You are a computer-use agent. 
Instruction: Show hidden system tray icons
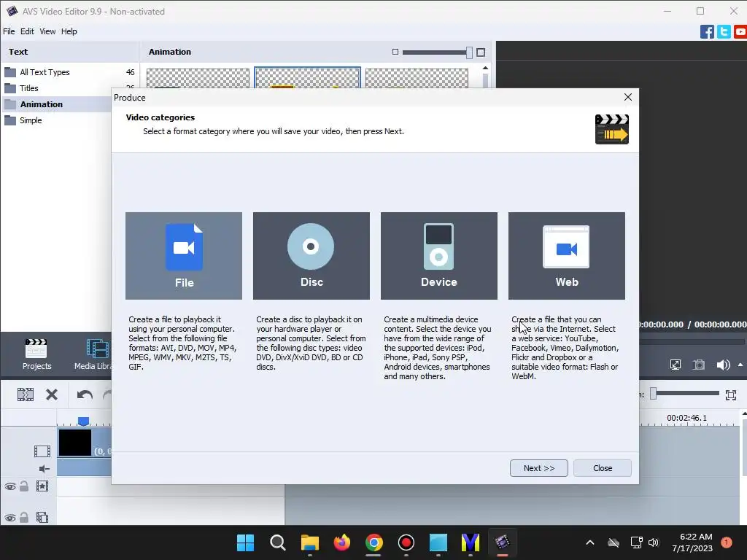click(589, 542)
